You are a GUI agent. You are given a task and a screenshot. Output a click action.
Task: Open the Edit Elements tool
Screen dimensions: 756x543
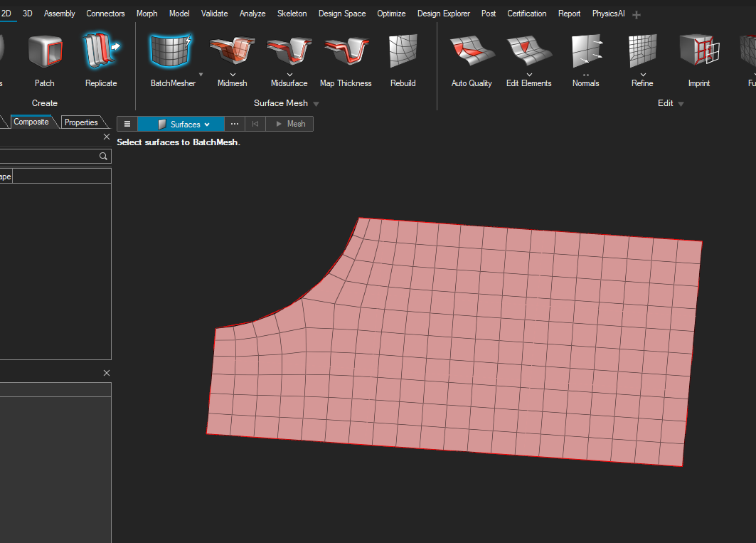tap(529, 51)
